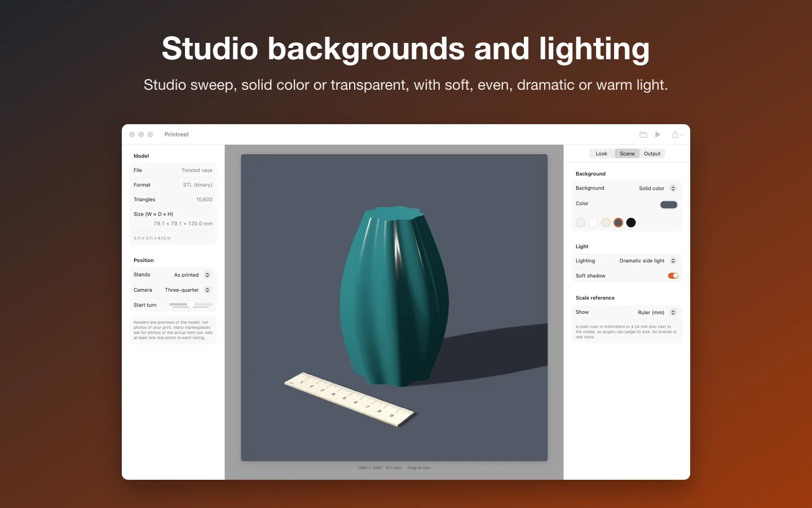Choose the white background swatch
Screen dimensions: 812x508
point(593,222)
